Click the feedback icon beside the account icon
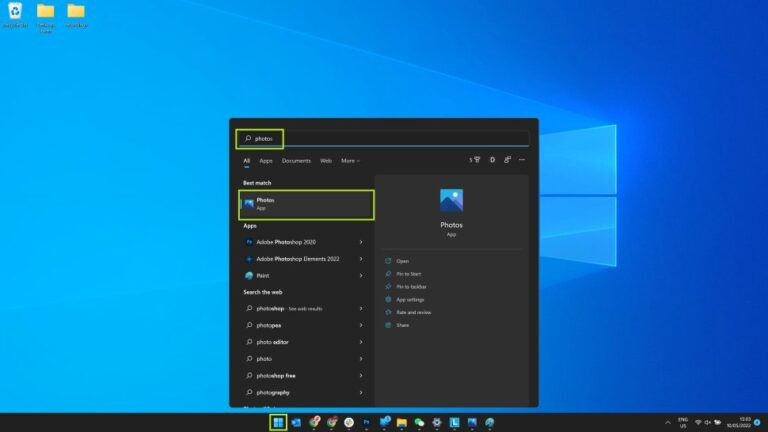The image size is (768, 432). 507,160
